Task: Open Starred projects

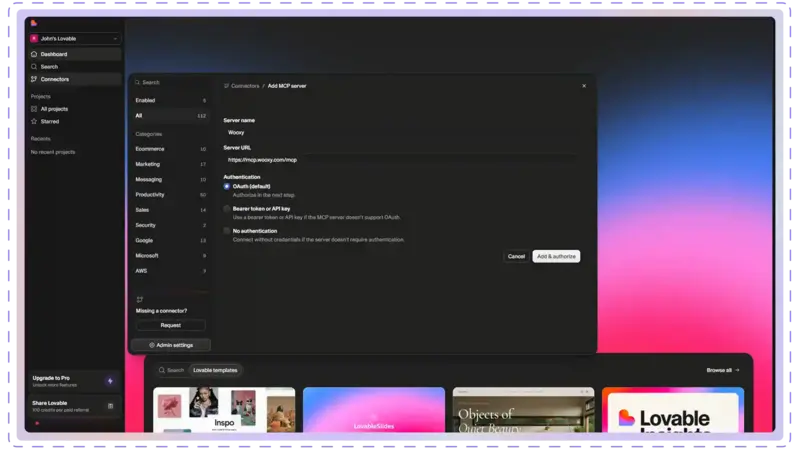Action: pyautogui.click(x=75, y=121)
